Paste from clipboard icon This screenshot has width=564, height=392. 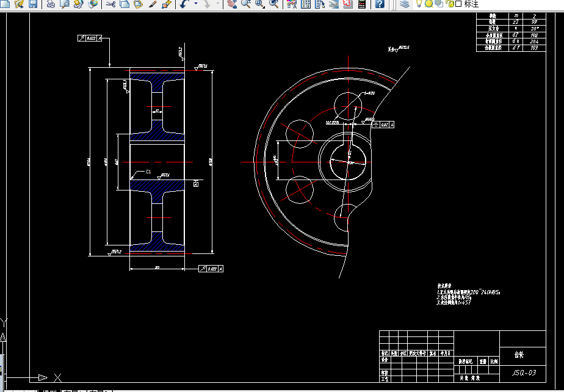tap(139, 4)
